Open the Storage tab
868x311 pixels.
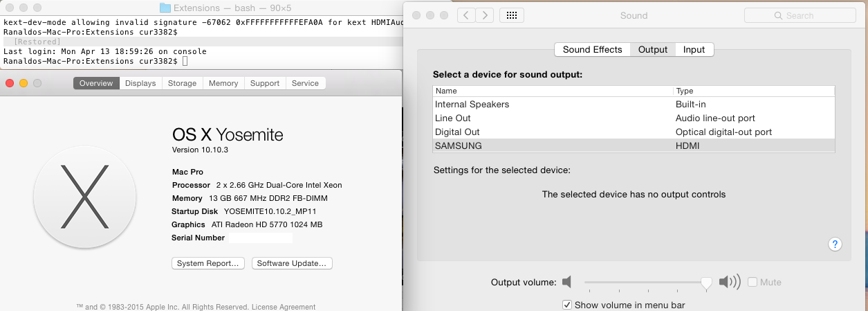click(182, 83)
